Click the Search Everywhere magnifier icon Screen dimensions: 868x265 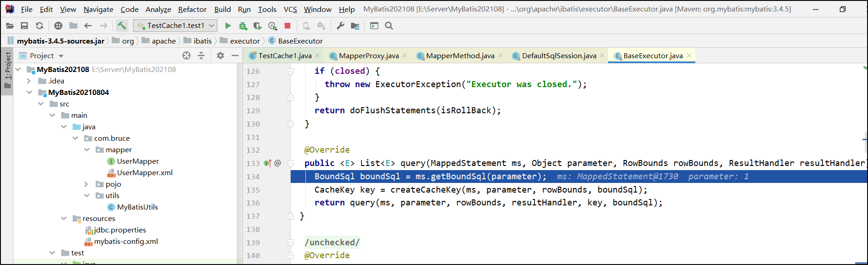pos(389,26)
